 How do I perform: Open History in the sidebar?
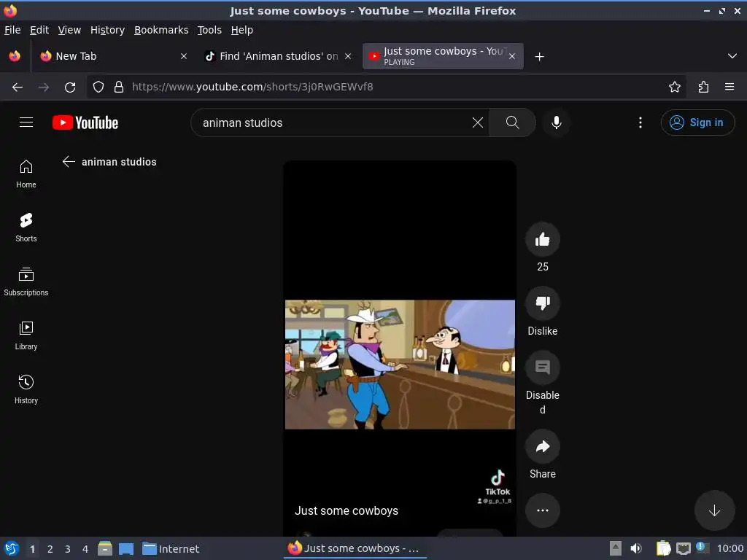(x=26, y=389)
